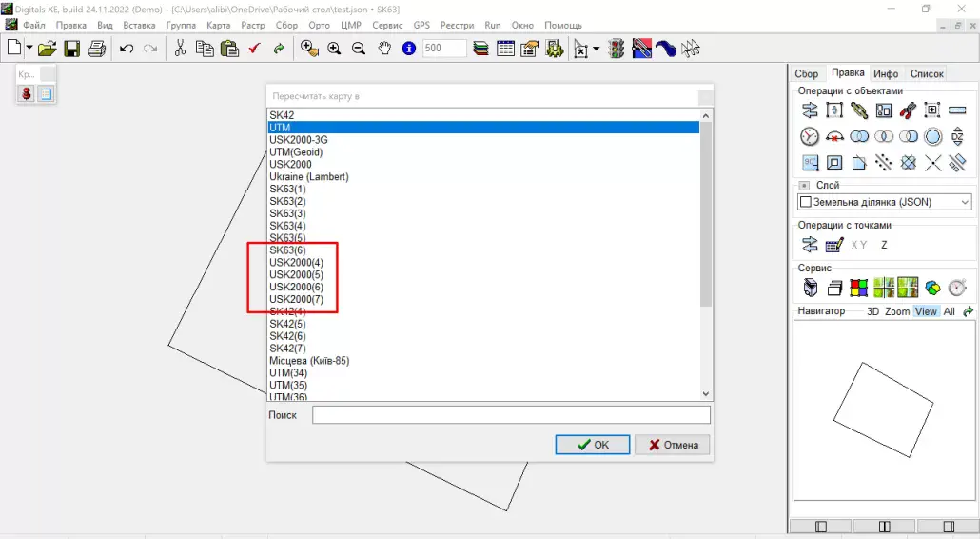The image size is (980, 539).
Task: Open the Карта menu
Action: coord(219,25)
